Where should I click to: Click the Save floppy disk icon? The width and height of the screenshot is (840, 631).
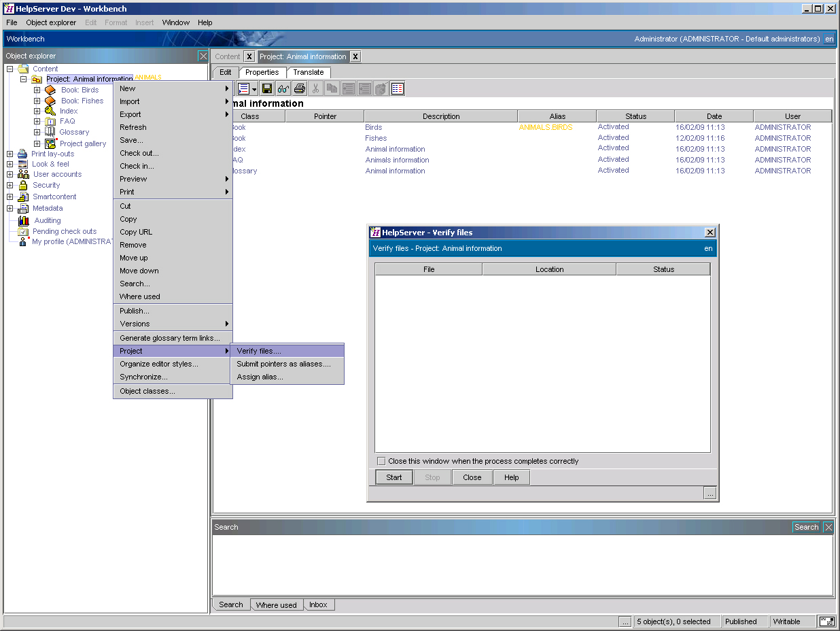[266, 88]
